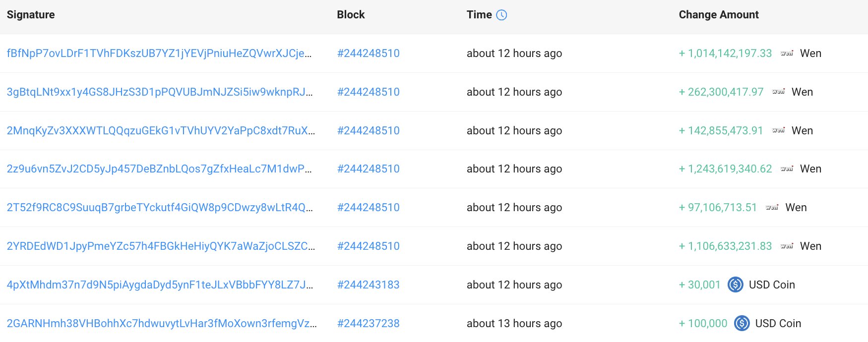Toggle the clock icon beside Time header
The height and width of the screenshot is (342, 868).
pos(501,15)
